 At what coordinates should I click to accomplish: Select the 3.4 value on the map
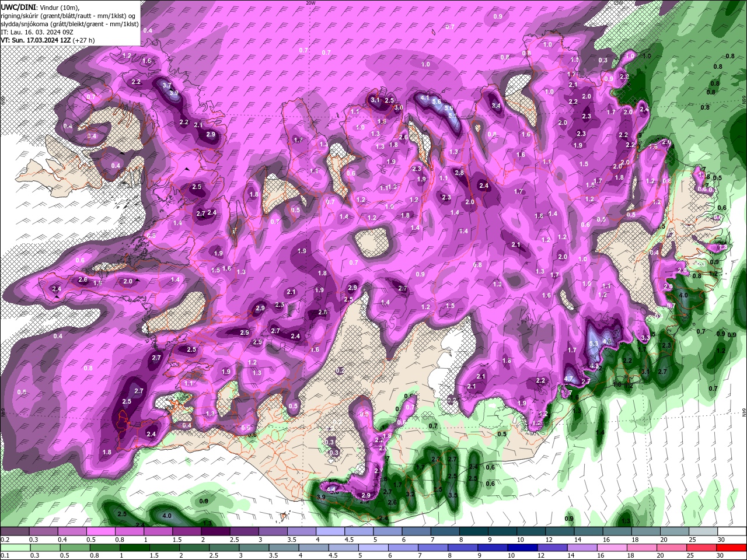tap(496, 106)
